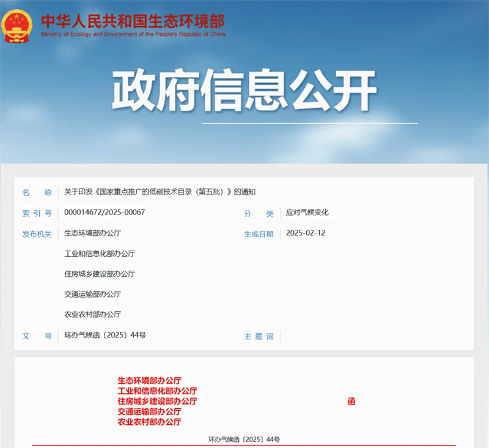Click the English Ministry of Ecology subtitle

pyautogui.click(x=133, y=34)
